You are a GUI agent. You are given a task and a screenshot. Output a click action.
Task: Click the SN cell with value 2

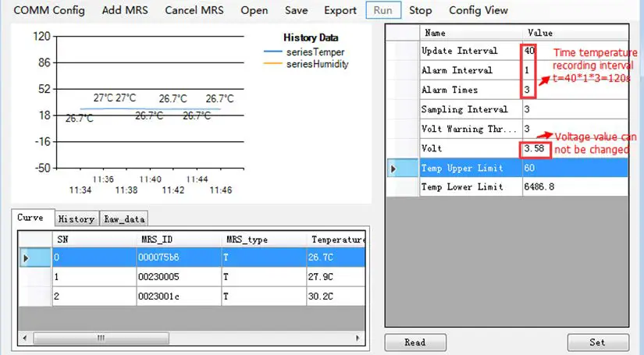point(94,296)
